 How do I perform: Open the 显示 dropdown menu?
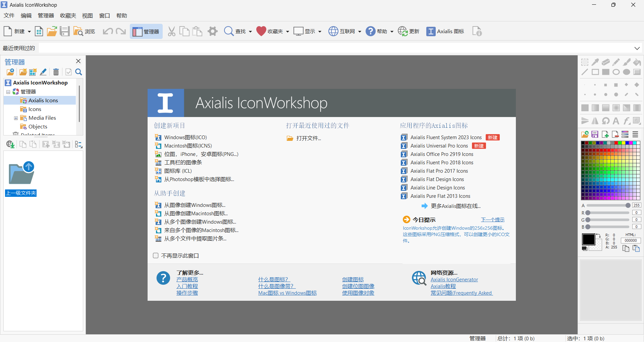point(320,31)
